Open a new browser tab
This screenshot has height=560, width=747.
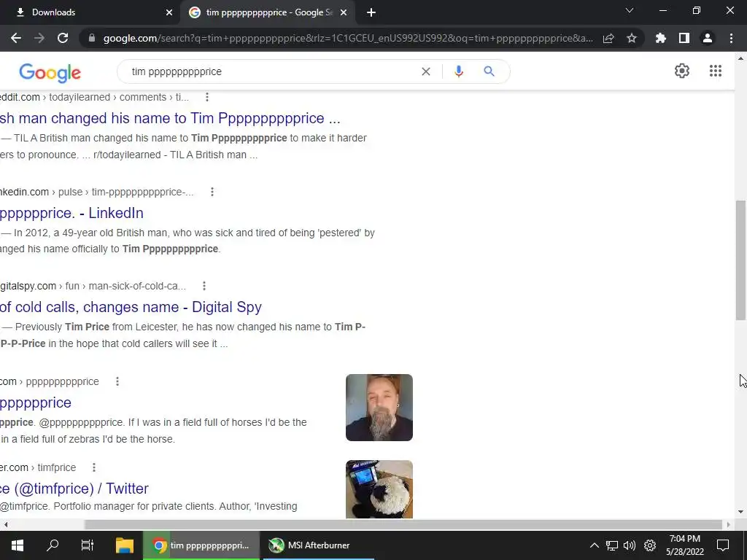pos(371,12)
